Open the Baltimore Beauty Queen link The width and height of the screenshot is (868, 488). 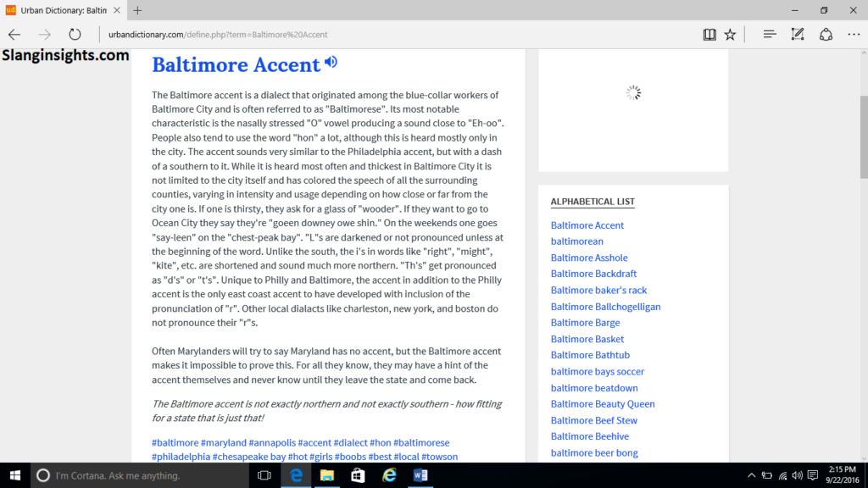coord(603,404)
